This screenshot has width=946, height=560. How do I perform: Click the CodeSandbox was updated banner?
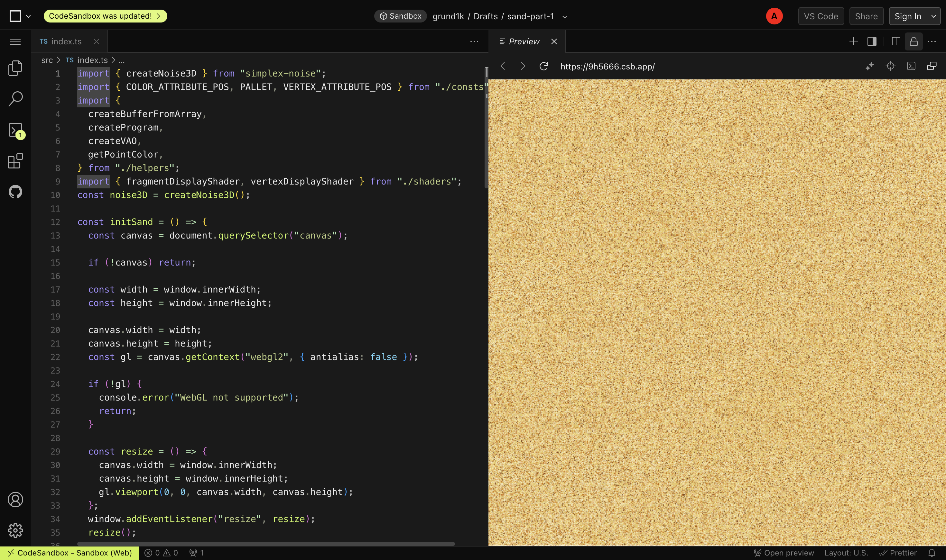[x=105, y=16]
